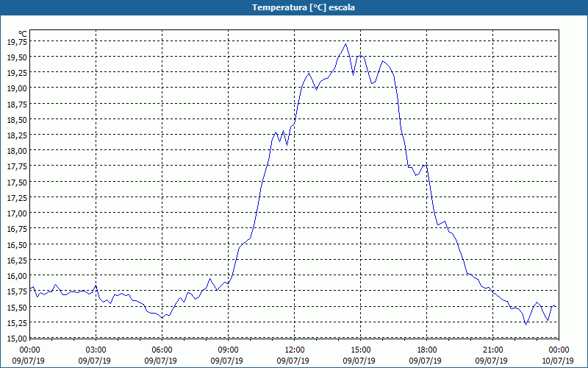Image resolution: width=588 pixels, height=368 pixels.
Task: Click the 18,25 y-axis label
Action: pos(17,135)
